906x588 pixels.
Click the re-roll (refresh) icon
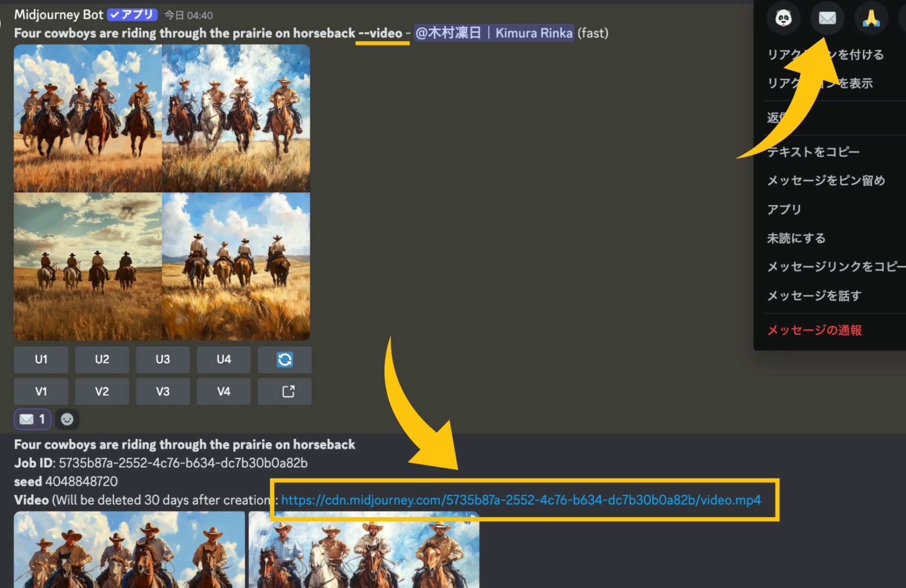coord(285,360)
